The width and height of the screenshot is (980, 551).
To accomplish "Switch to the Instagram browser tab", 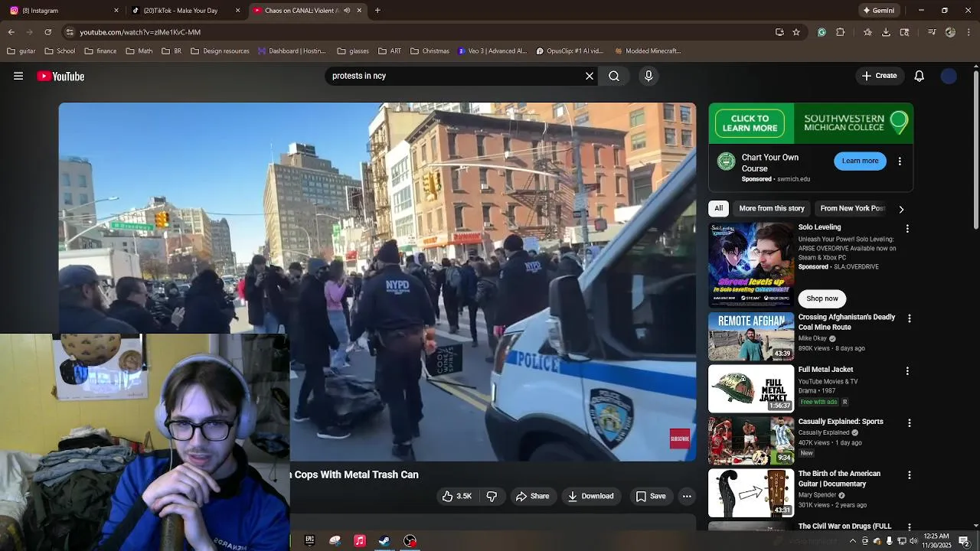I will click(x=64, y=11).
